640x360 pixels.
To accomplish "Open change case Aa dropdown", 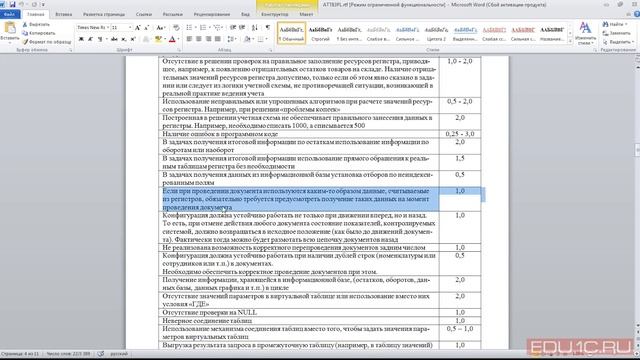I will click(x=161, y=27).
